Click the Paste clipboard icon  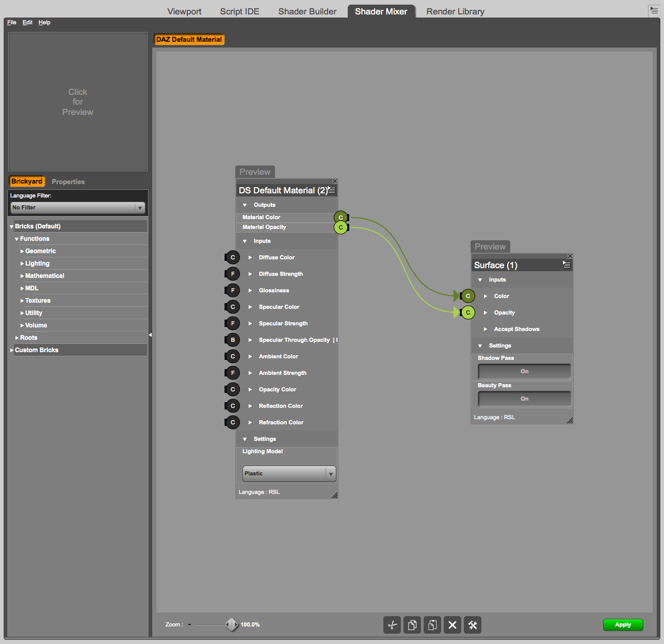pos(432,625)
